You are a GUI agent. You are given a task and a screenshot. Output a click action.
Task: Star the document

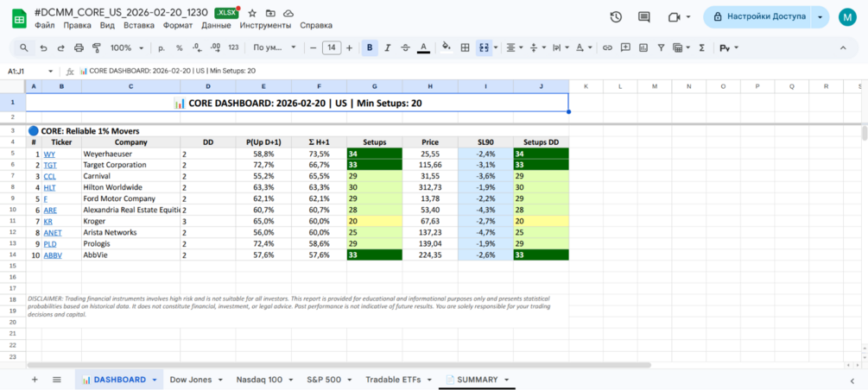tap(252, 13)
